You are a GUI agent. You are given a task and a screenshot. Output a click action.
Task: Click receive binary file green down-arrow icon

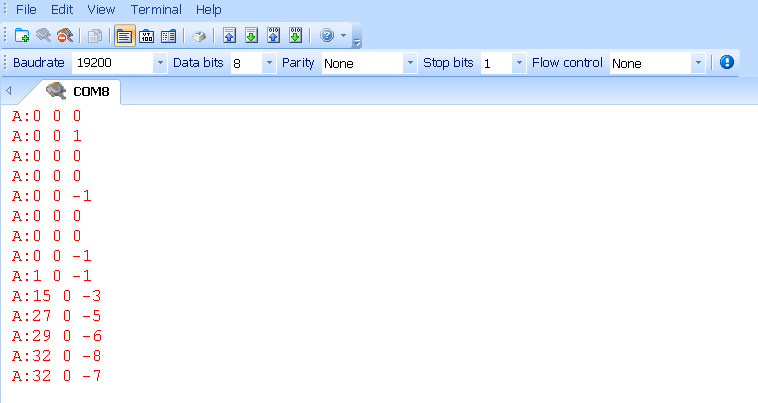[295, 35]
